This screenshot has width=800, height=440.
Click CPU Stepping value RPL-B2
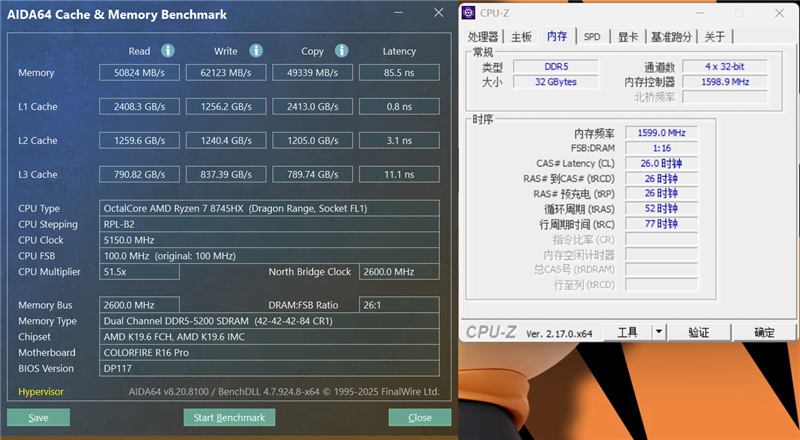tap(269, 224)
